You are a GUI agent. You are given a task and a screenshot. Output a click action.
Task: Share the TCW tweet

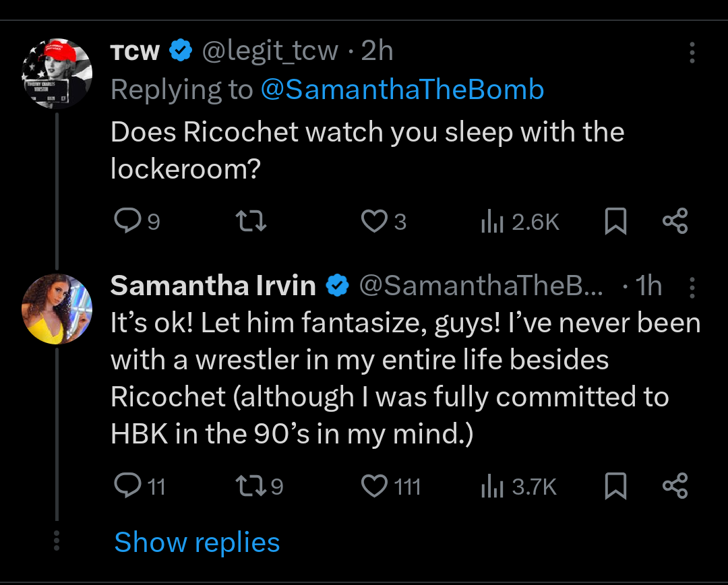(x=675, y=221)
